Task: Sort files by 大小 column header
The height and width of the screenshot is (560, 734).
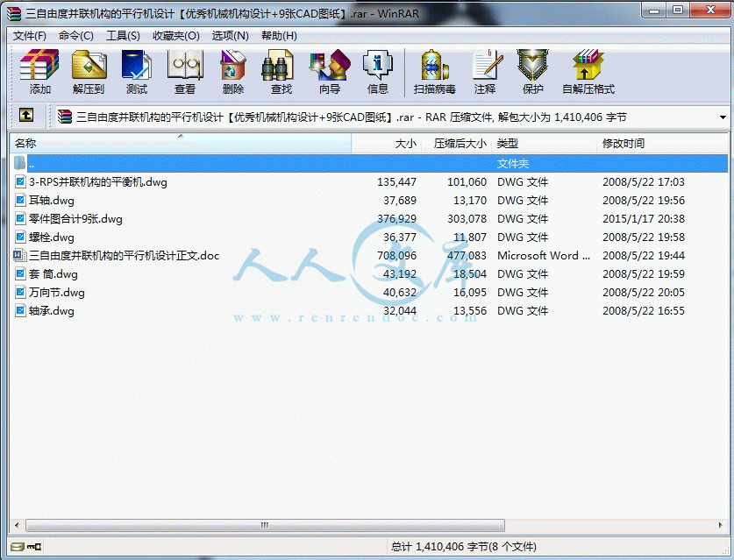Action: pyautogui.click(x=386, y=143)
